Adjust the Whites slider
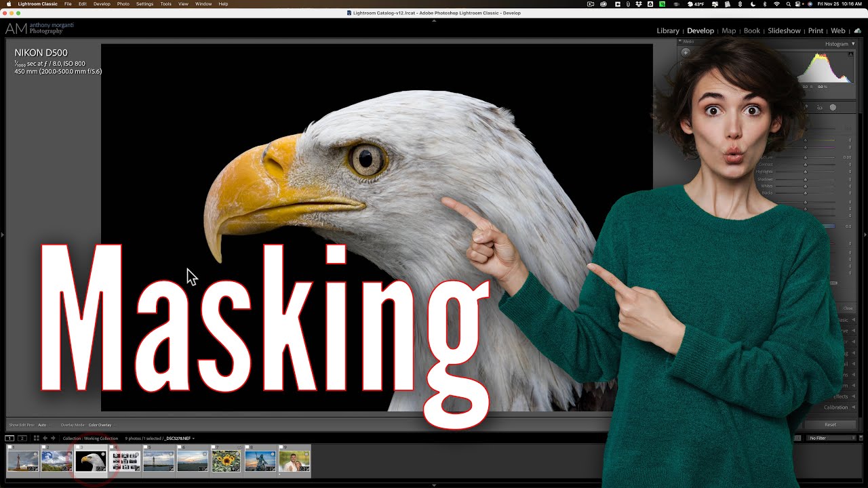 point(806,186)
